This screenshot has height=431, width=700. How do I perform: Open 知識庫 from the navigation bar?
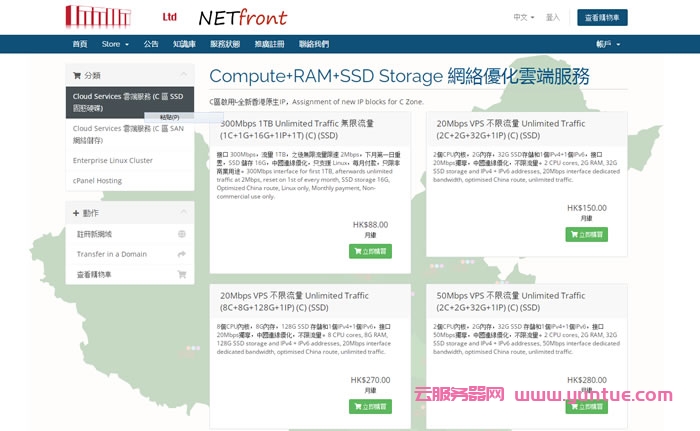184,44
